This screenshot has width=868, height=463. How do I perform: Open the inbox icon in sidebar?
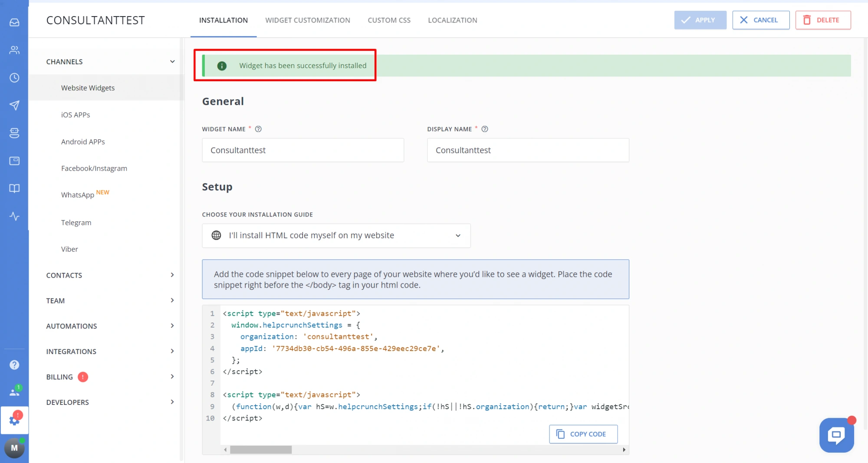(x=14, y=22)
